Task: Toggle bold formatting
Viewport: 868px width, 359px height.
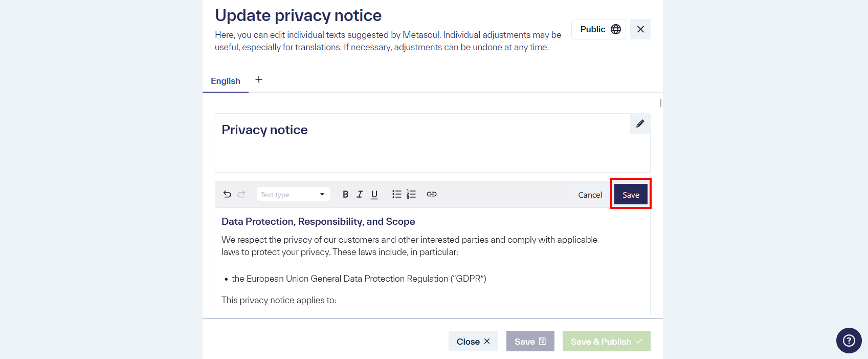Action: [345, 194]
